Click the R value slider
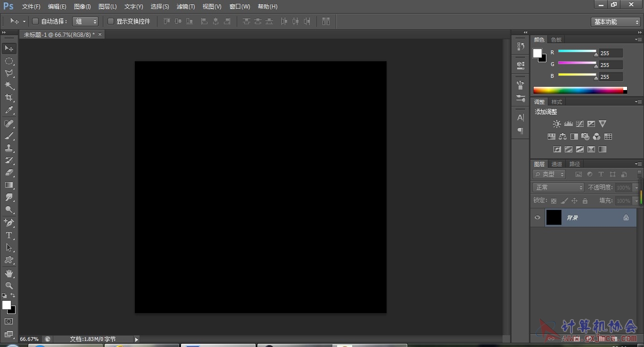Viewport: 644px width, 347px height. 577,51
